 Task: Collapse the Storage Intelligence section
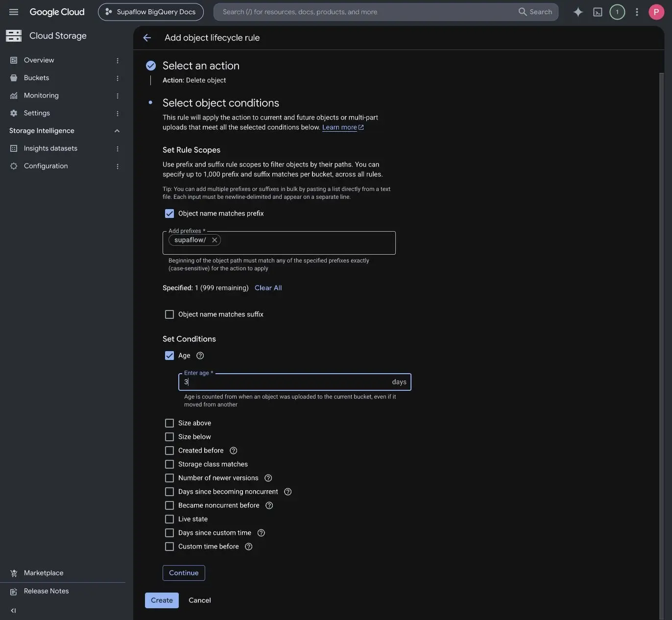point(117,131)
